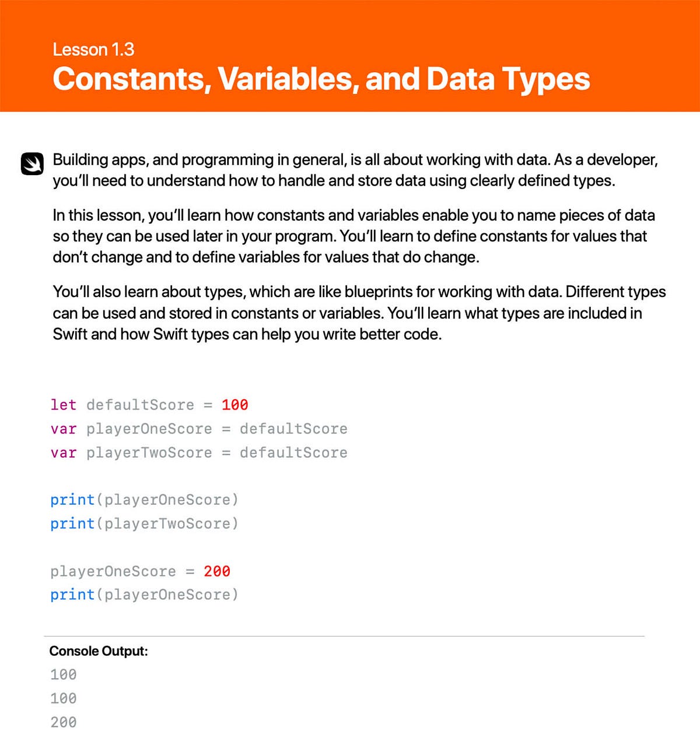
Task: Click the paragraph starting "In this lesson"
Action: pyautogui.click(x=353, y=236)
